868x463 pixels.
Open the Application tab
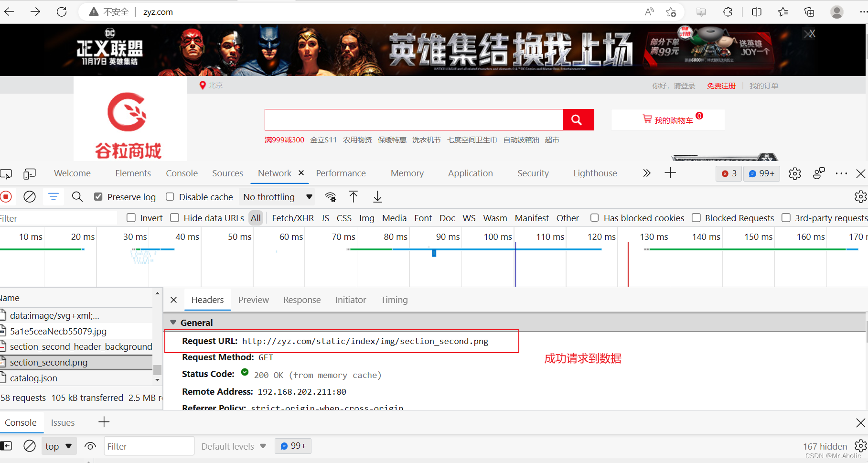coord(470,173)
